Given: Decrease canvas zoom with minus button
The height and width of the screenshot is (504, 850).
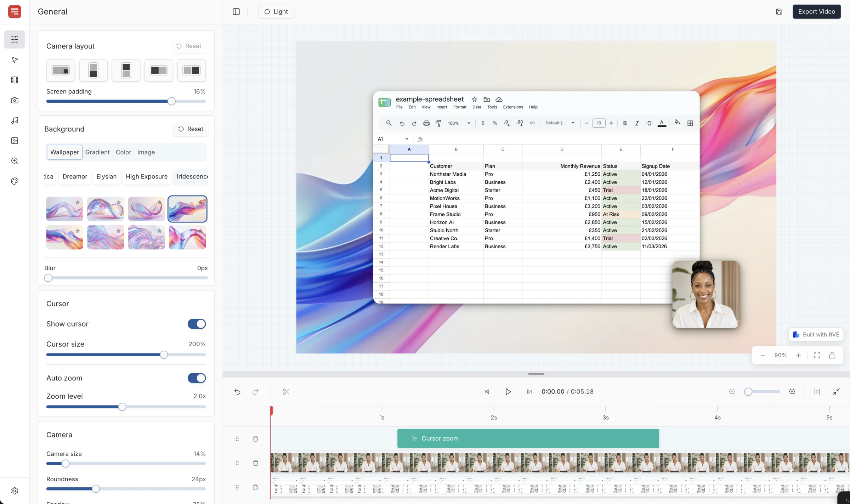Looking at the screenshot, I should (763, 355).
